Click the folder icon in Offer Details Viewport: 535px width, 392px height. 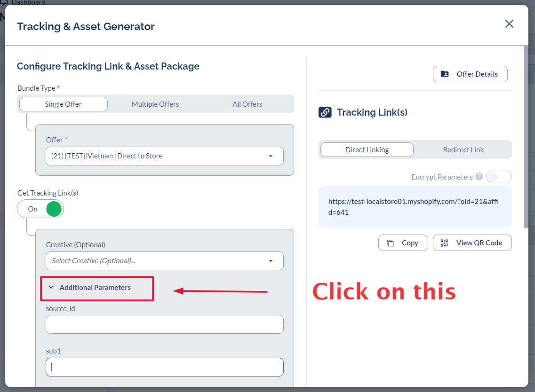coord(445,74)
